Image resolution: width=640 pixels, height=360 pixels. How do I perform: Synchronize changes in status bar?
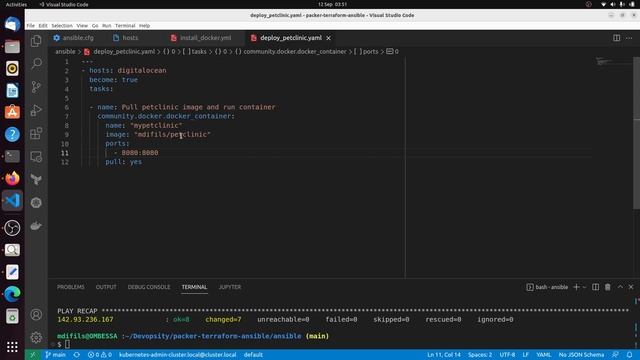coord(76,355)
